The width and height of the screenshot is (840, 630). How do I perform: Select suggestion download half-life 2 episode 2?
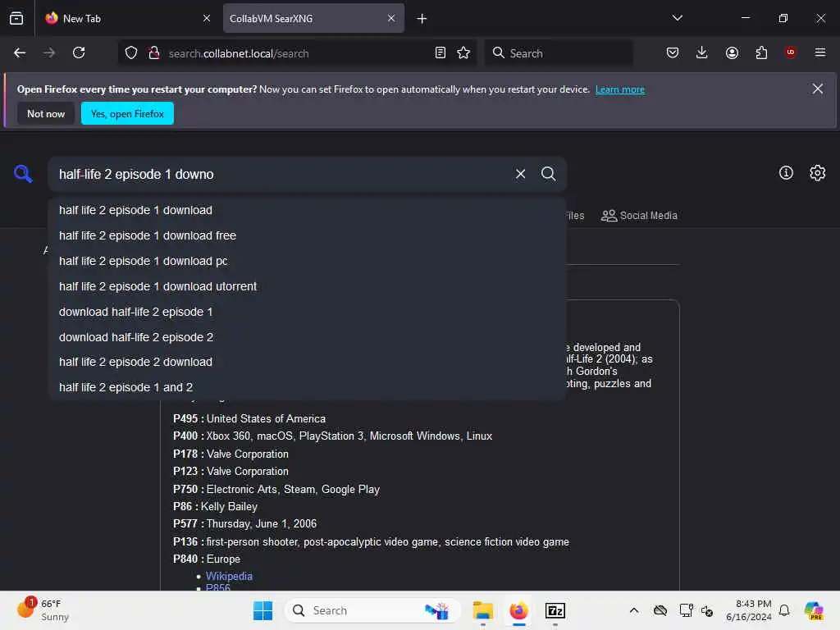(x=307, y=337)
